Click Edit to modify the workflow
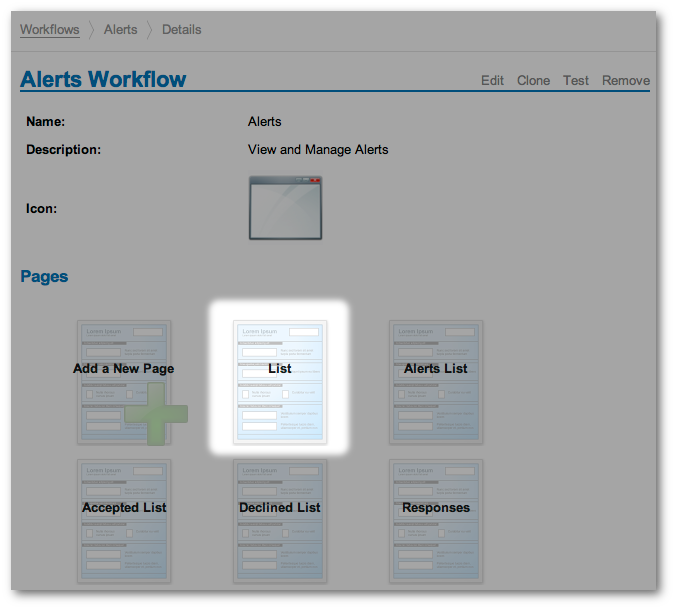 pos(492,81)
